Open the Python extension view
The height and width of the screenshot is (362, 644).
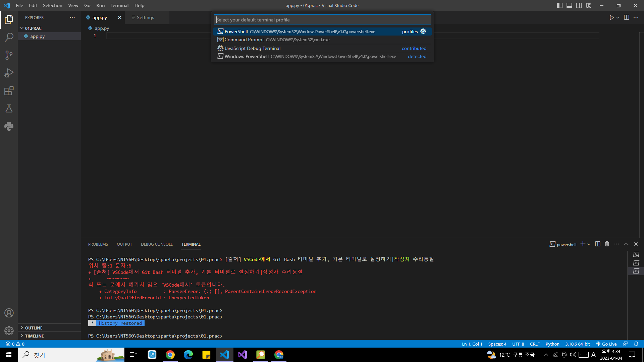coord(9,126)
